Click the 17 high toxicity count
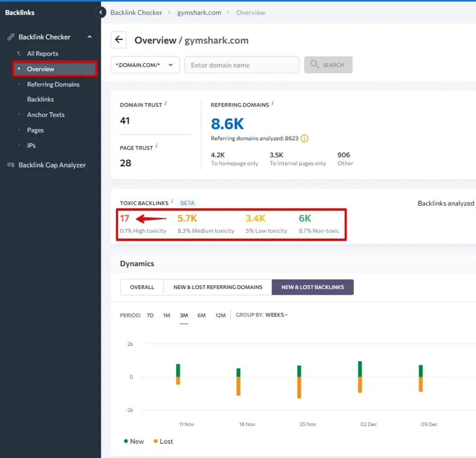Screen dimensions: 476x458 click(x=124, y=218)
